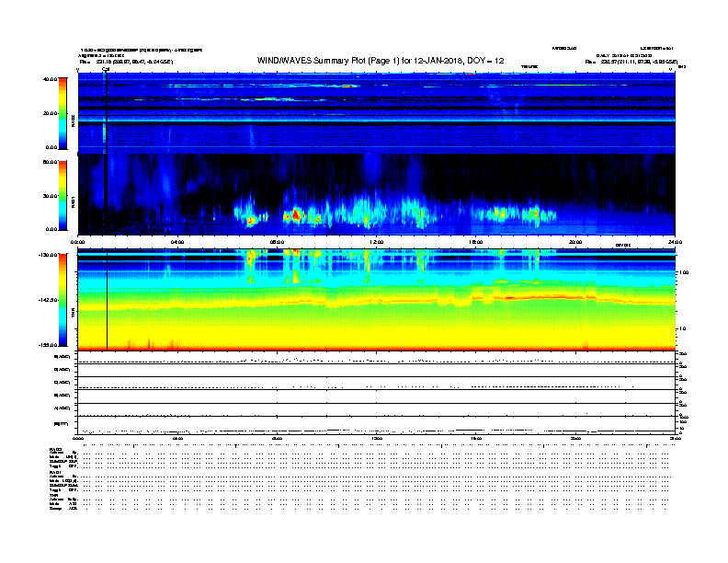
Task: Select the 20.00 label on RAD2 scale
Action: (50, 113)
